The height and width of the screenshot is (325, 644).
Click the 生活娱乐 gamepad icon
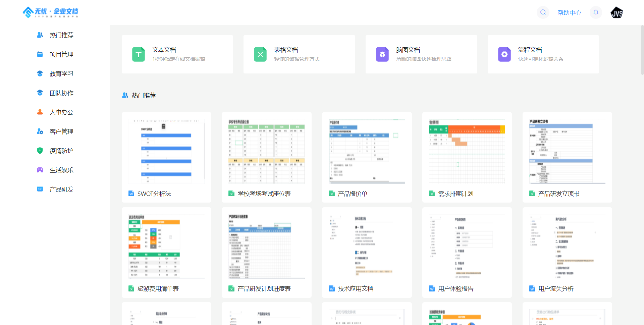(40, 170)
